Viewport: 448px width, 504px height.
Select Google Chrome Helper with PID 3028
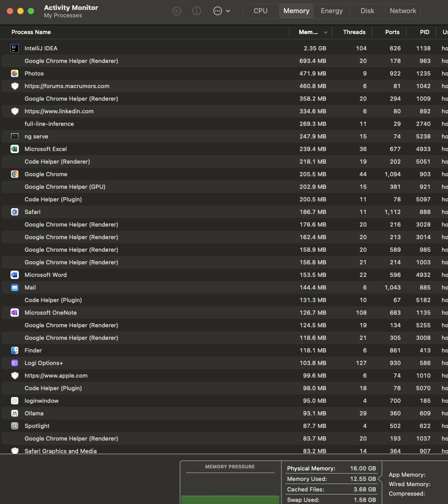tap(225, 224)
